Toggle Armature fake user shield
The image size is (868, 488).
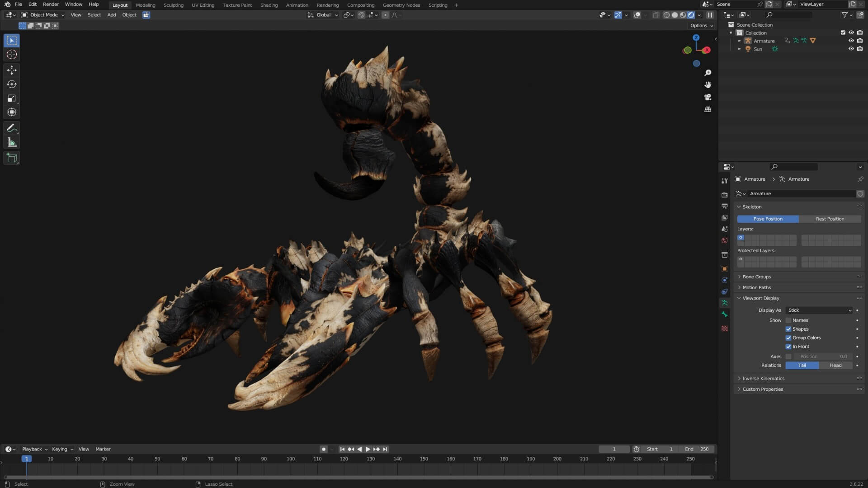pyautogui.click(x=860, y=194)
